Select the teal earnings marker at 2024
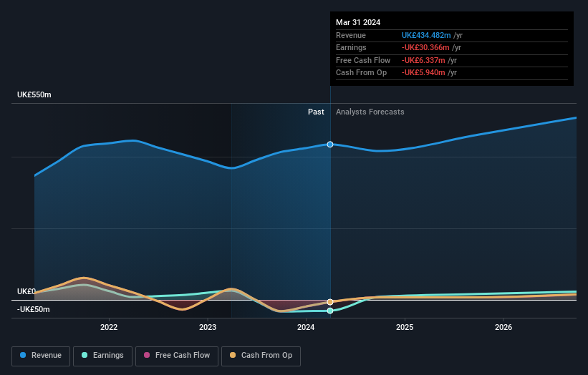588x375 pixels. [x=330, y=311]
